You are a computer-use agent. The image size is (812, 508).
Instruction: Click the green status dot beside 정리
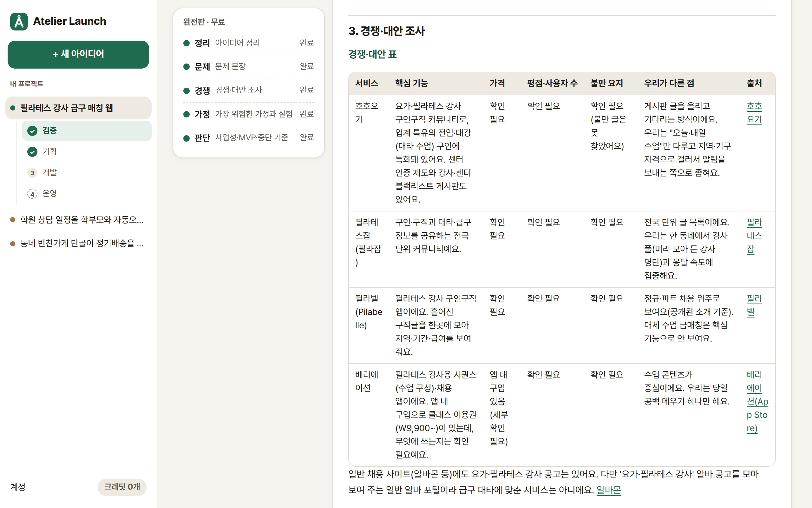coord(187,43)
